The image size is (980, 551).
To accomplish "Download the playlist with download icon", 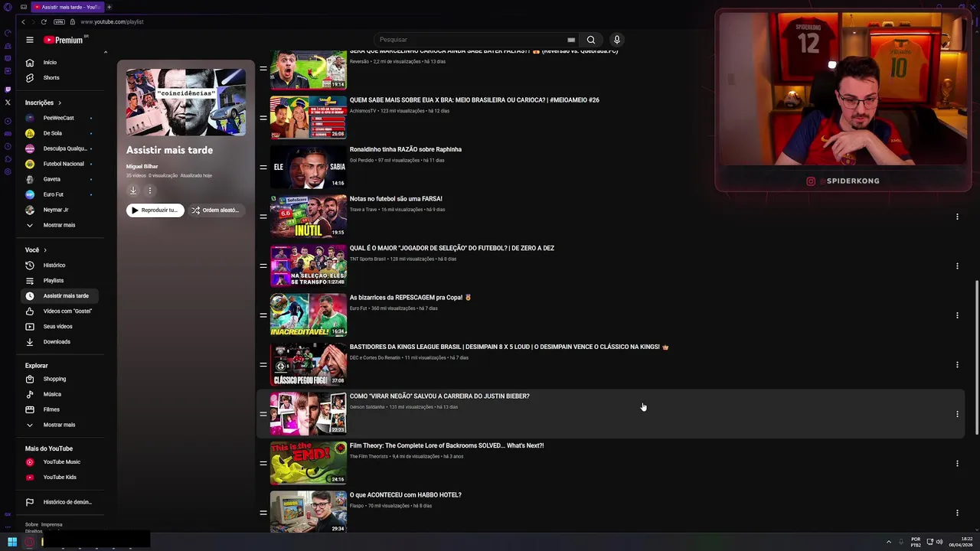I will click(132, 191).
